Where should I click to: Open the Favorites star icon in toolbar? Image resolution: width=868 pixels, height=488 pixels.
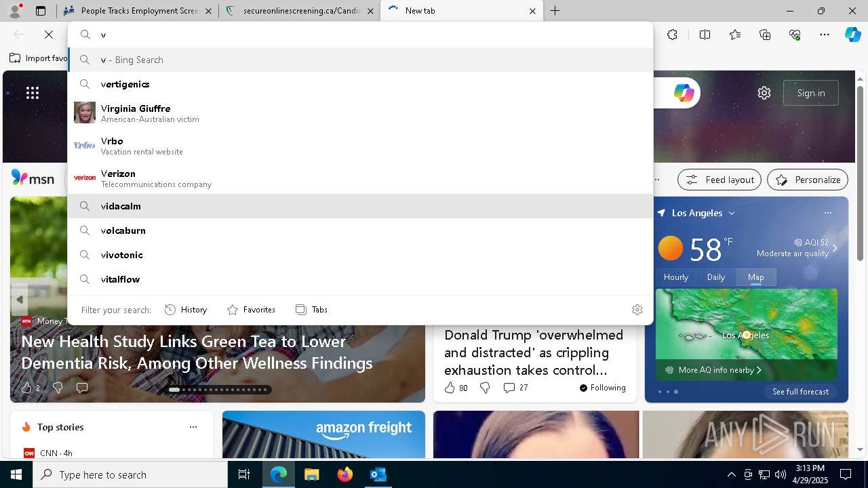coord(735,35)
